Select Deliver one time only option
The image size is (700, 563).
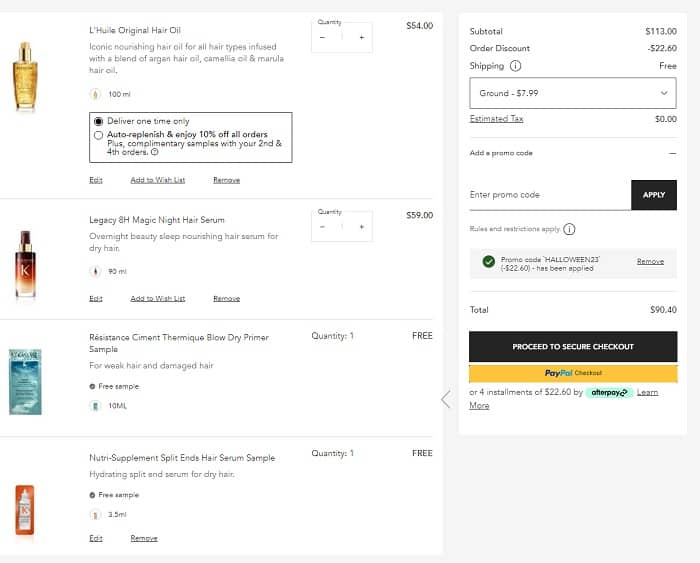point(98,121)
